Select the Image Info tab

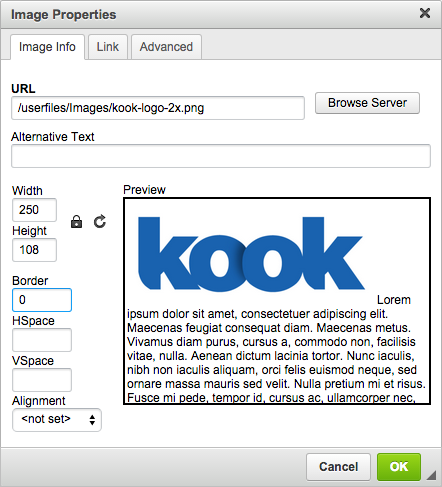pos(47,47)
